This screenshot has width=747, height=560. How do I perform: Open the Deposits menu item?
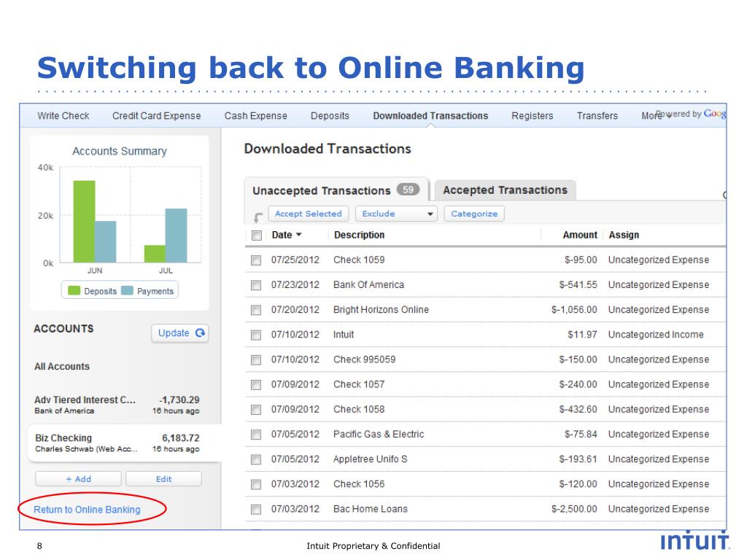pyautogui.click(x=330, y=116)
